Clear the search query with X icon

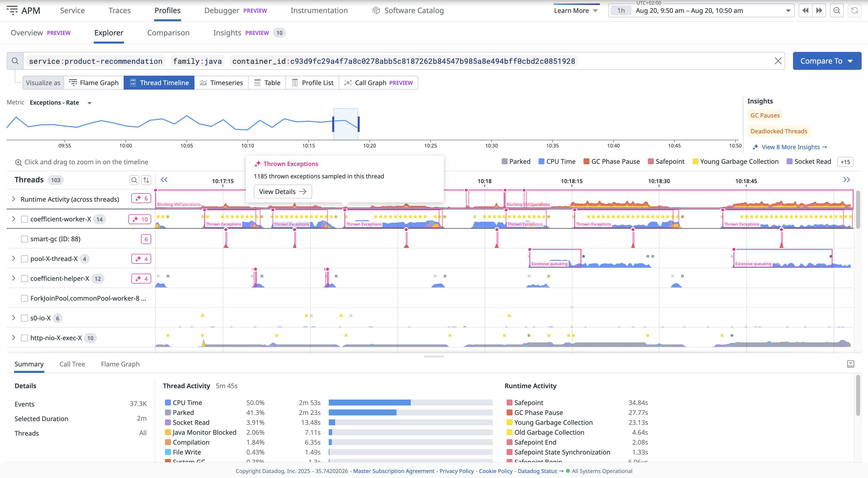coord(778,61)
